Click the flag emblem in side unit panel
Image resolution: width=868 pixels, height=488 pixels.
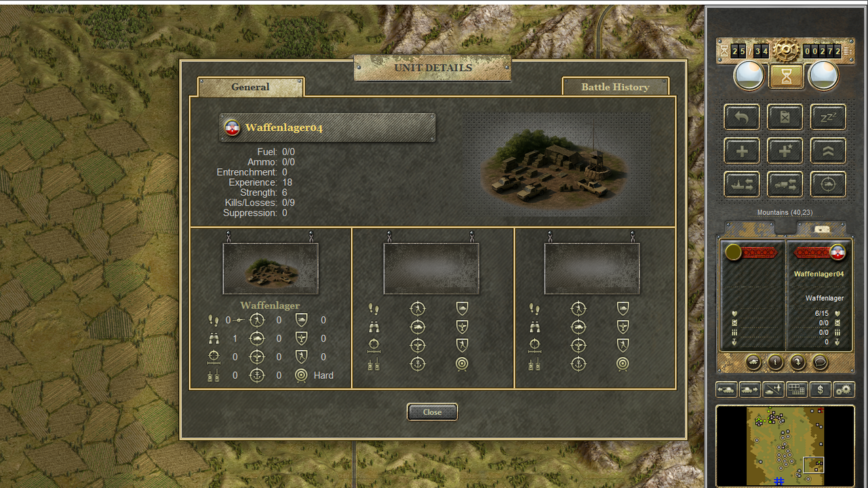[x=837, y=252]
